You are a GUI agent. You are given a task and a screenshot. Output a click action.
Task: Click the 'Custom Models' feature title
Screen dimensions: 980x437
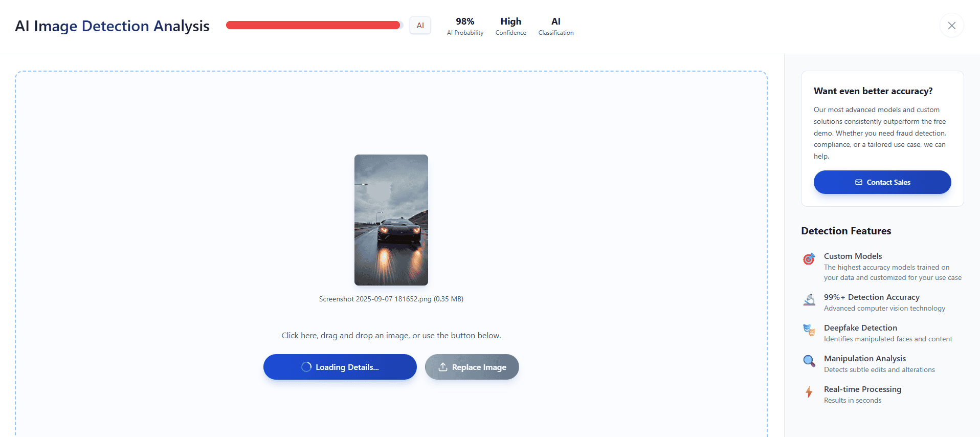point(853,256)
